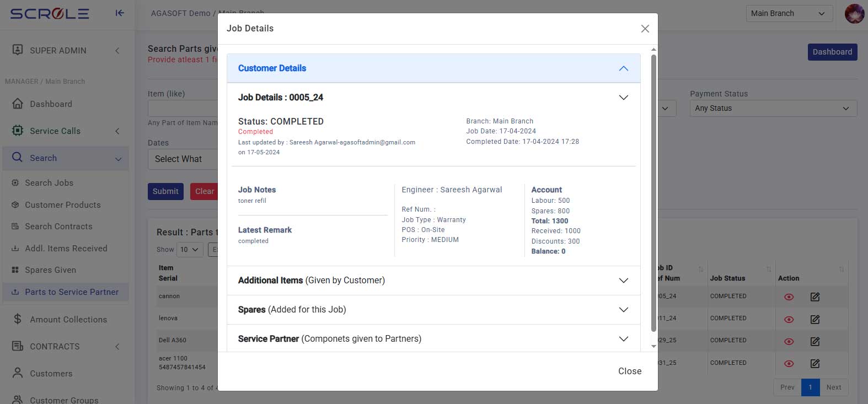Edit job 29_25 with edit icon
Screen dimensions: 868x404
click(815, 342)
